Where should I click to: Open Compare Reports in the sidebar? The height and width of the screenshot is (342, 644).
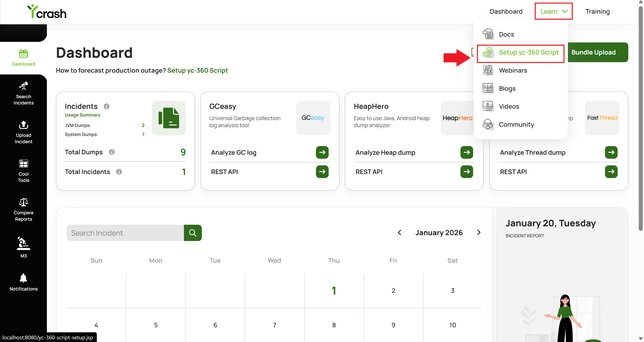point(24,210)
